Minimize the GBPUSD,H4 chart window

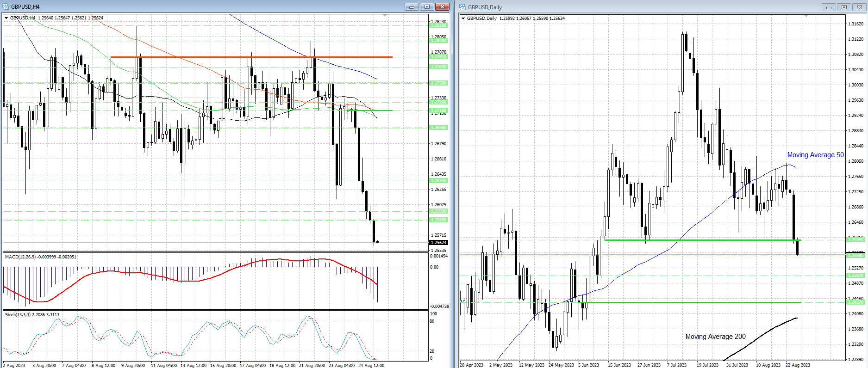pyautogui.click(x=411, y=7)
